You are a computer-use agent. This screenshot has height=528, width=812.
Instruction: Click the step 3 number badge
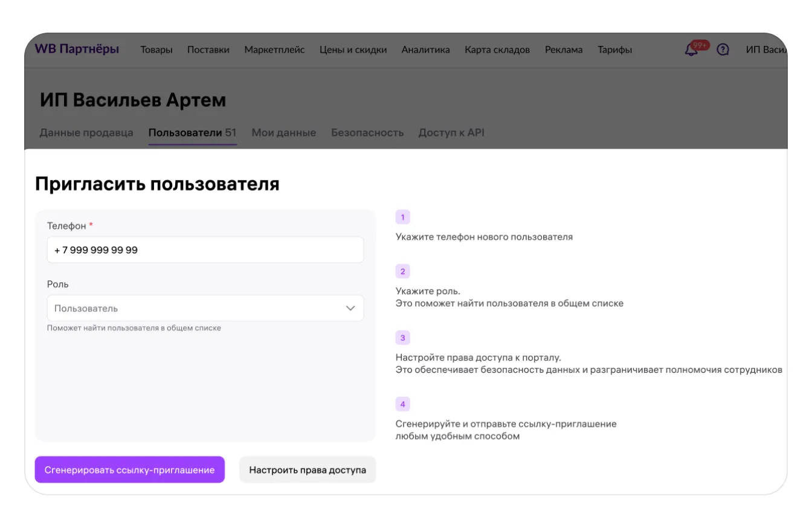402,338
